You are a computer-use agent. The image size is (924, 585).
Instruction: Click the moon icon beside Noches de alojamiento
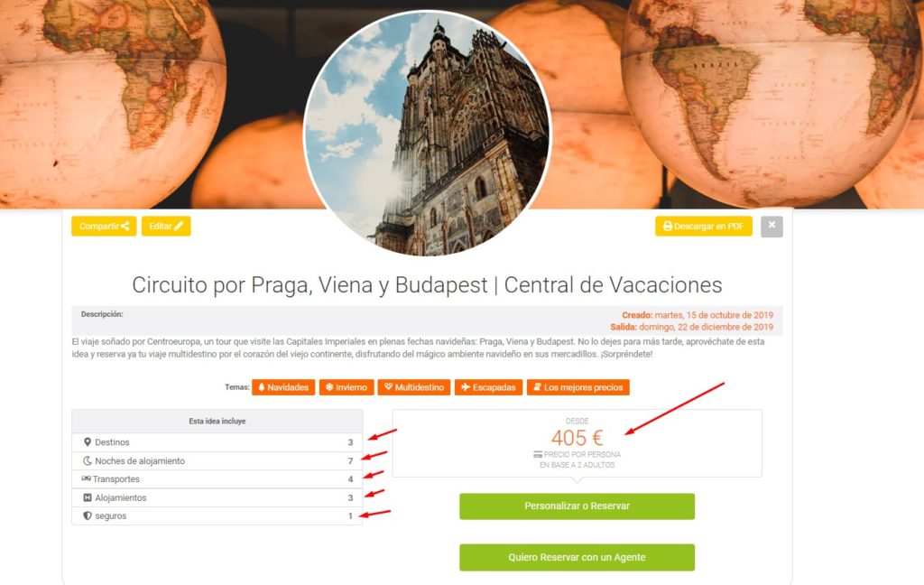tap(88, 460)
